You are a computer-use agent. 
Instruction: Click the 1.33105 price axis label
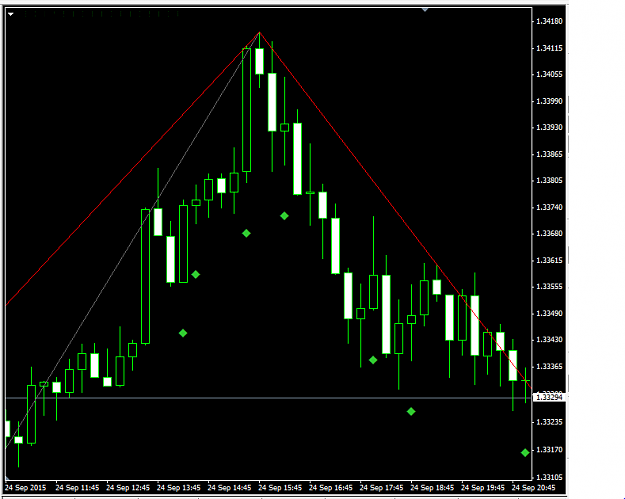(x=550, y=477)
